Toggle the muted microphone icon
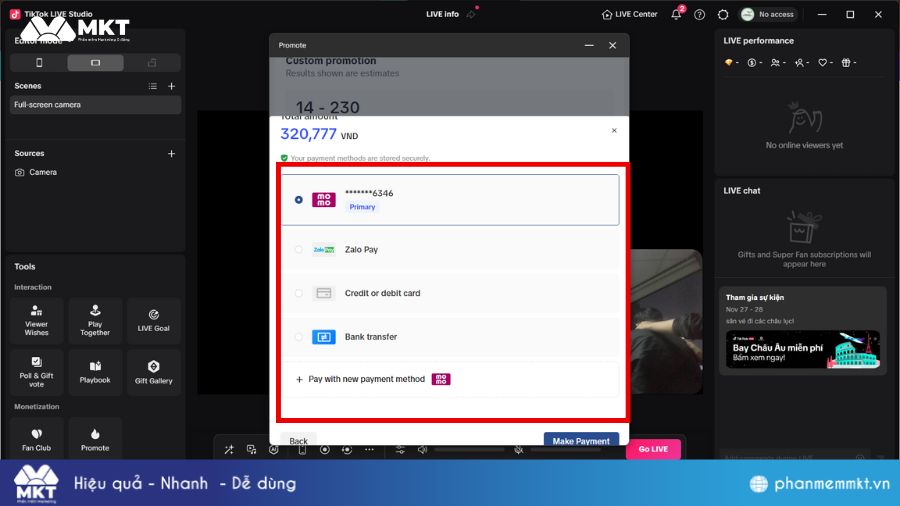 tap(519, 449)
